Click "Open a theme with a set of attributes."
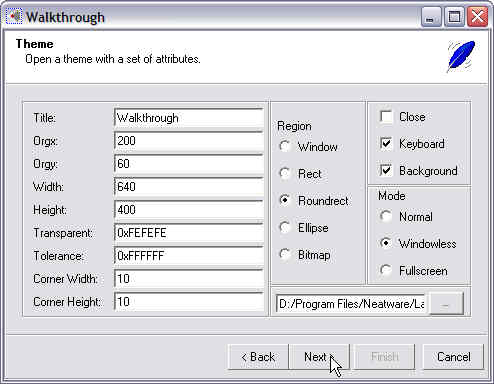This screenshot has height=384, width=494. pos(113,59)
